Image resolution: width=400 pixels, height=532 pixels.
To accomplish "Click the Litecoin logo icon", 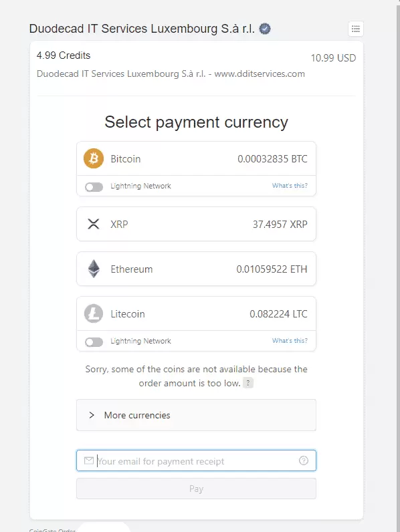I will (x=94, y=313).
